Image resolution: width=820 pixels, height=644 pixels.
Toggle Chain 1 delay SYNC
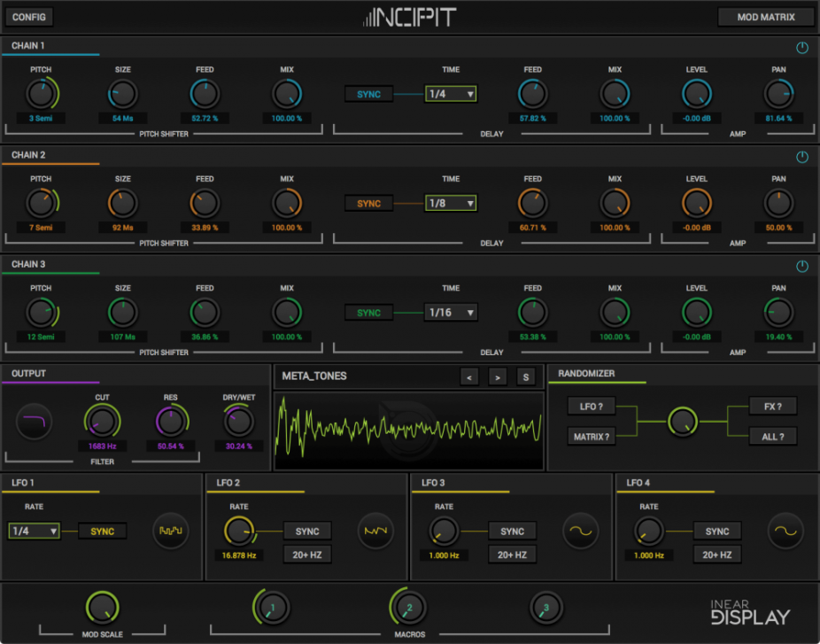tap(368, 94)
